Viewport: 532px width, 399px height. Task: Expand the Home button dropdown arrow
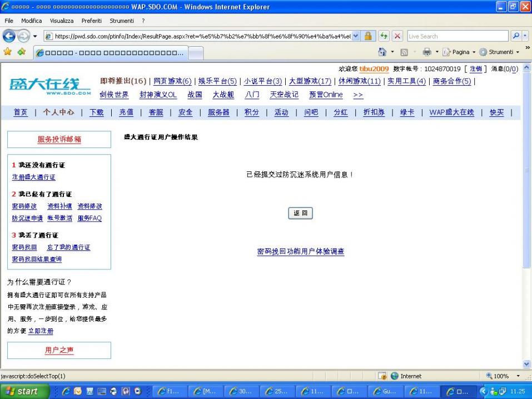392,52
